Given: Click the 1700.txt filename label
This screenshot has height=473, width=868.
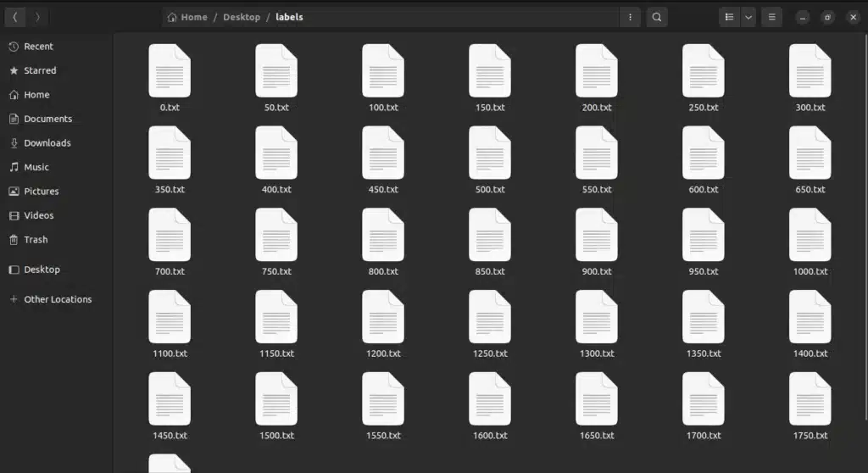Looking at the screenshot, I should click(x=704, y=436).
